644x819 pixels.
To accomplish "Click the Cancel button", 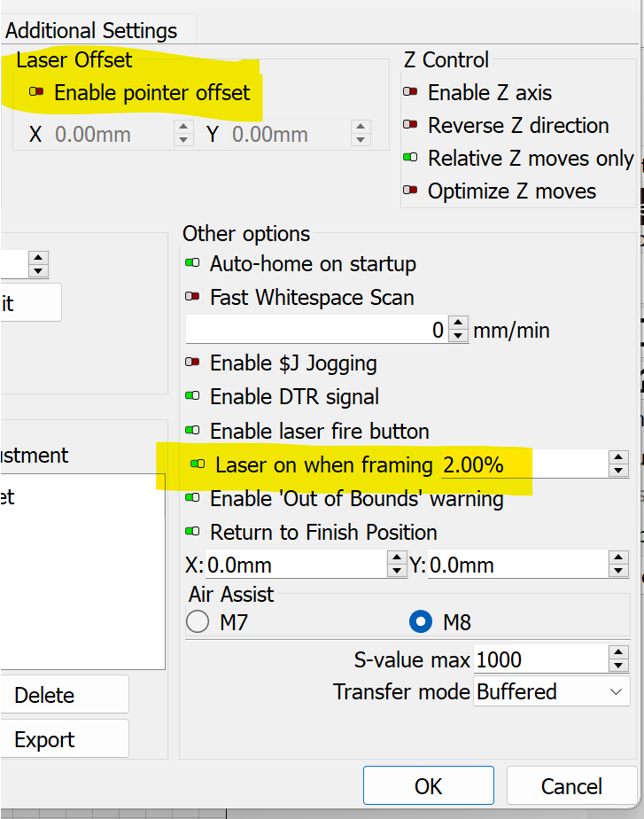I will [571, 786].
